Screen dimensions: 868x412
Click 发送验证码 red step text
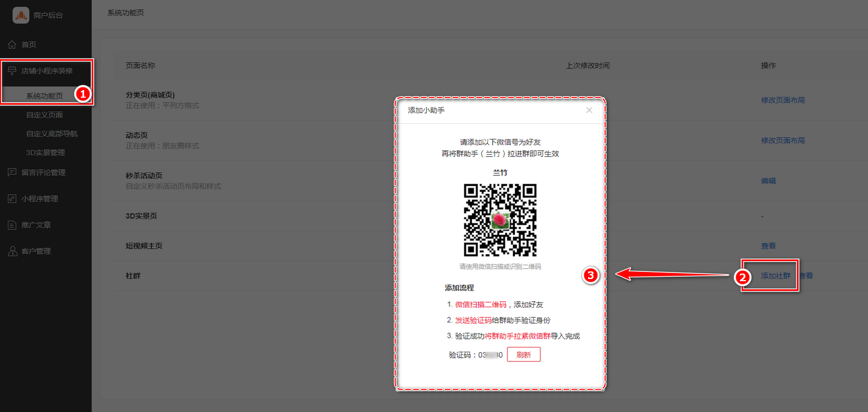point(473,320)
